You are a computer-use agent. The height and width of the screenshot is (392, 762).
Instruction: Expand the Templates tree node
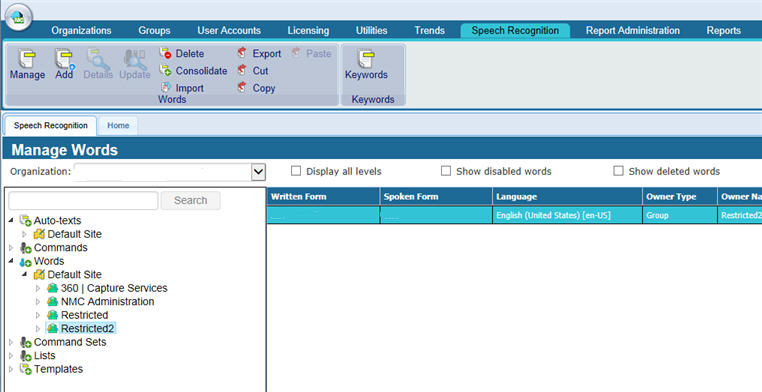click(x=11, y=369)
